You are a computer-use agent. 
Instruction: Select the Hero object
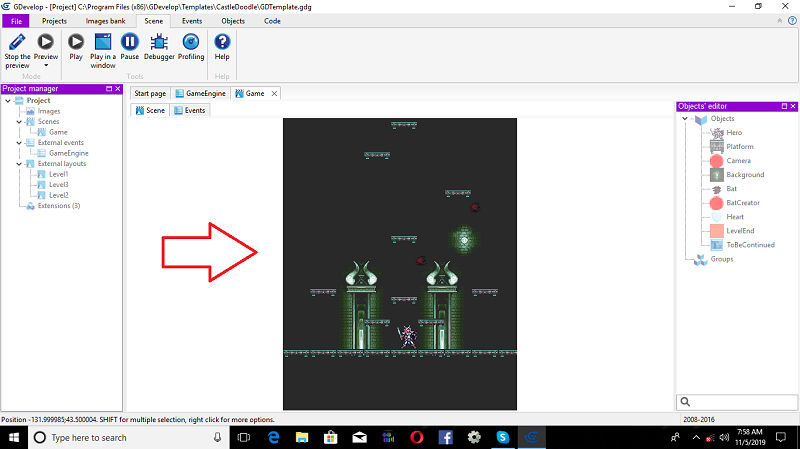tap(734, 132)
